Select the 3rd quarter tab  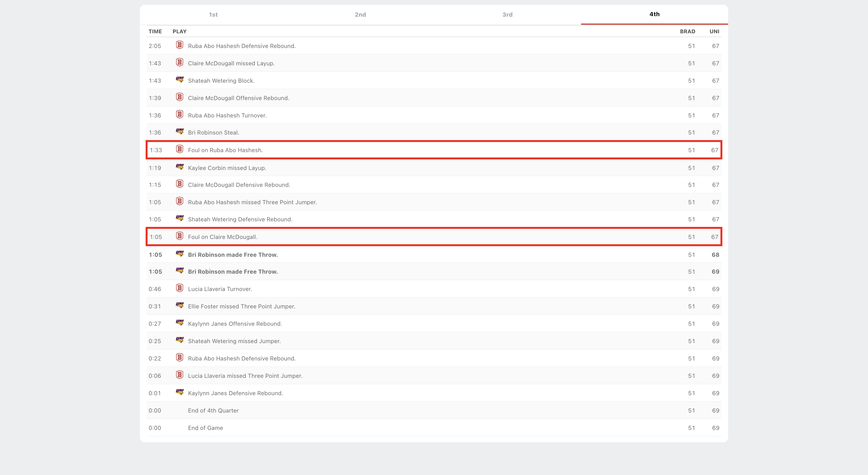pos(507,14)
